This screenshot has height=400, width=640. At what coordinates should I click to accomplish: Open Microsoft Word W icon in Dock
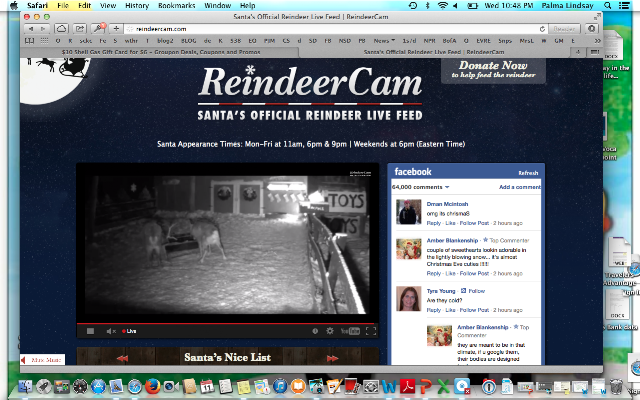[389, 386]
